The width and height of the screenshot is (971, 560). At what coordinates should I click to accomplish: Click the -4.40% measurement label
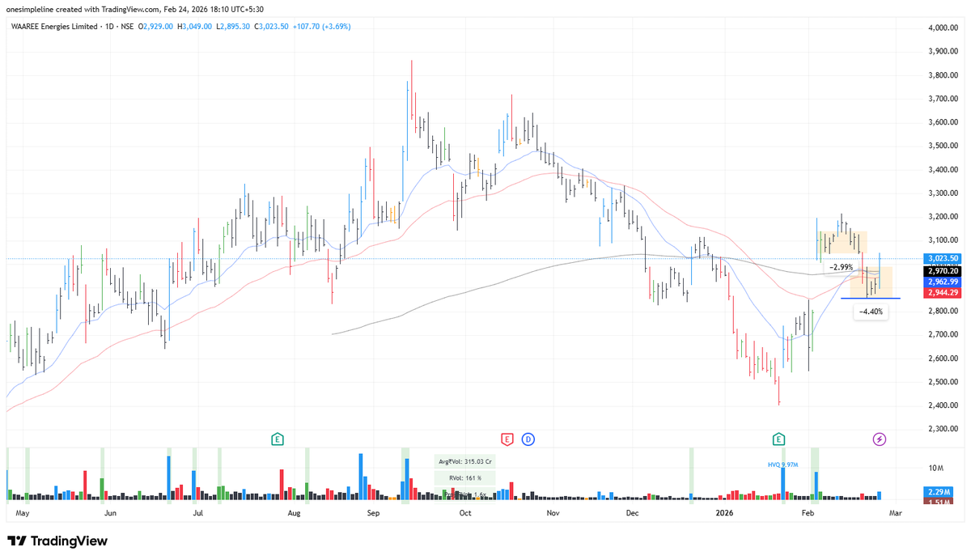(x=871, y=312)
